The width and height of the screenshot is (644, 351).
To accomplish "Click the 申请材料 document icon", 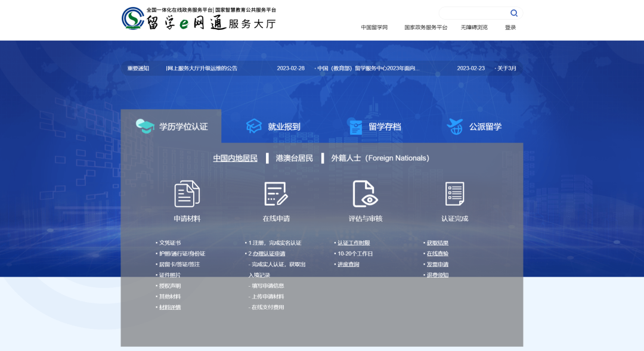I will pos(187,194).
